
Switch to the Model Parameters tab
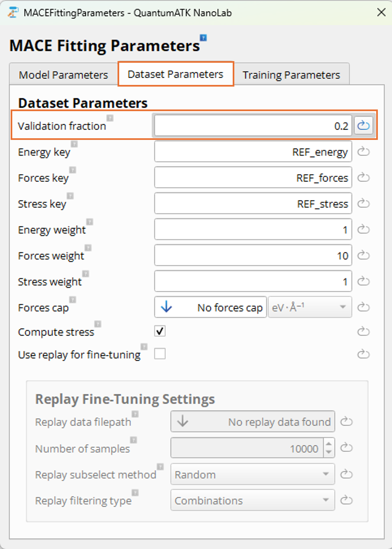(63, 75)
